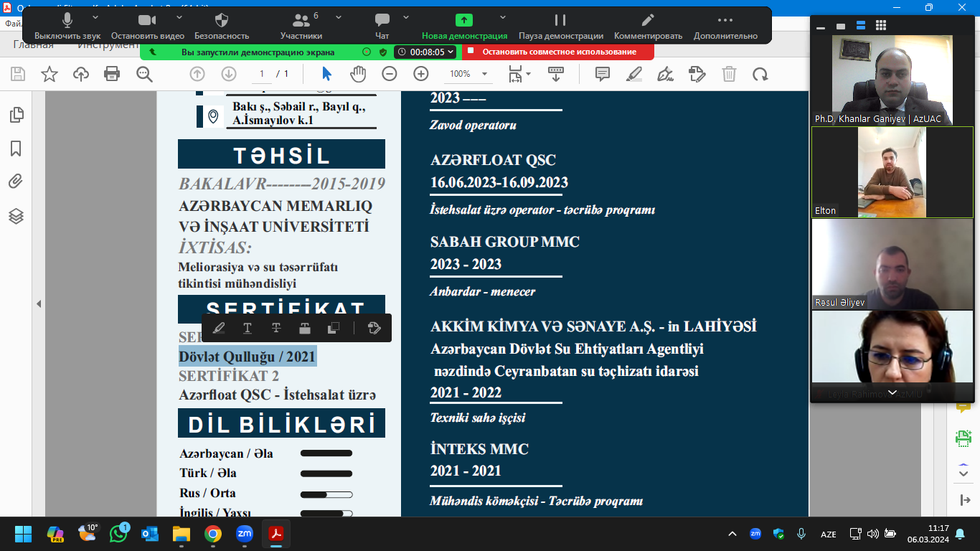Image resolution: width=980 pixels, height=551 pixels.
Task: Open Дополнительно more options
Action: (725, 27)
